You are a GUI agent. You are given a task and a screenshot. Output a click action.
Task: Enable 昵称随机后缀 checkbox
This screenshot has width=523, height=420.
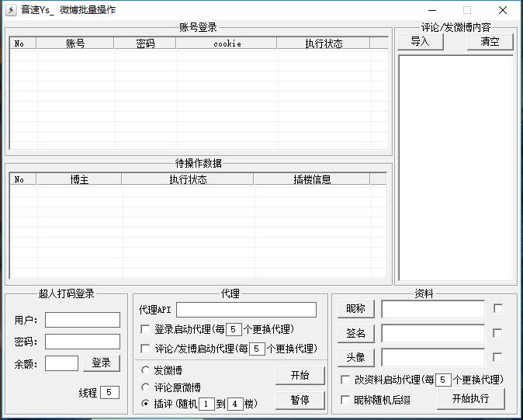(x=346, y=399)
